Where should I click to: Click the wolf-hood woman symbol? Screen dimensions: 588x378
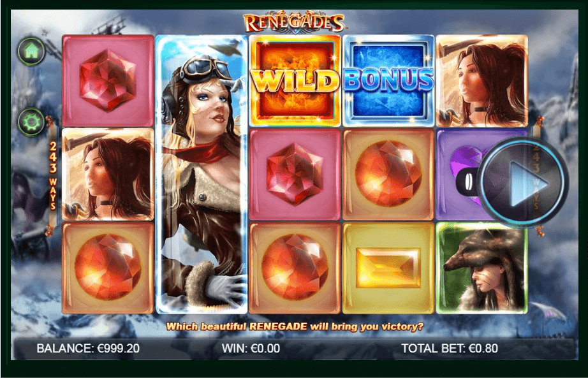pos(482,268)
